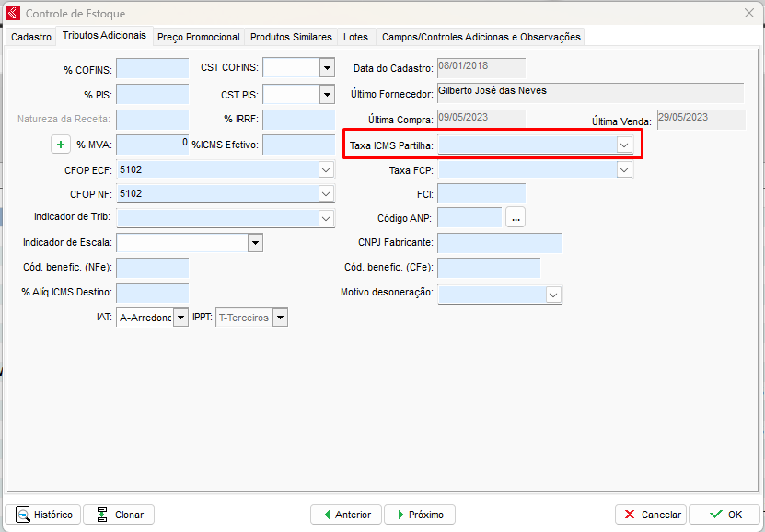Screen dimensions: 765x532
Task: Open the Taxa ICMS Partilha dropdown
Action: (x=624, y=145)
